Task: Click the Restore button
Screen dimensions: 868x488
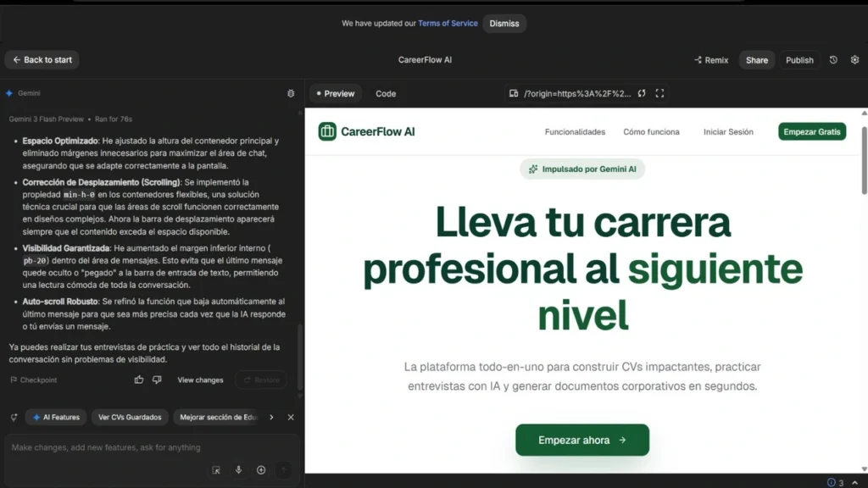Action: click(x=261, y=380)
